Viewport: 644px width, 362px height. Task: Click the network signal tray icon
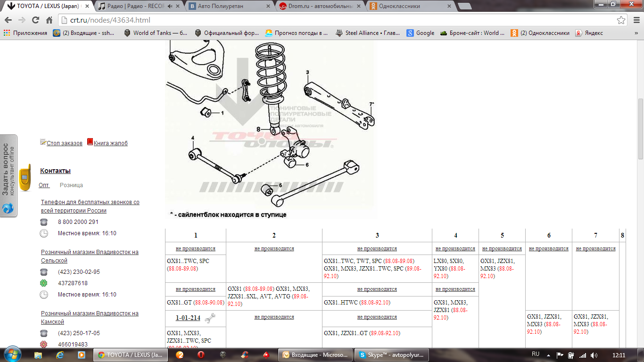tap(583, 354)
